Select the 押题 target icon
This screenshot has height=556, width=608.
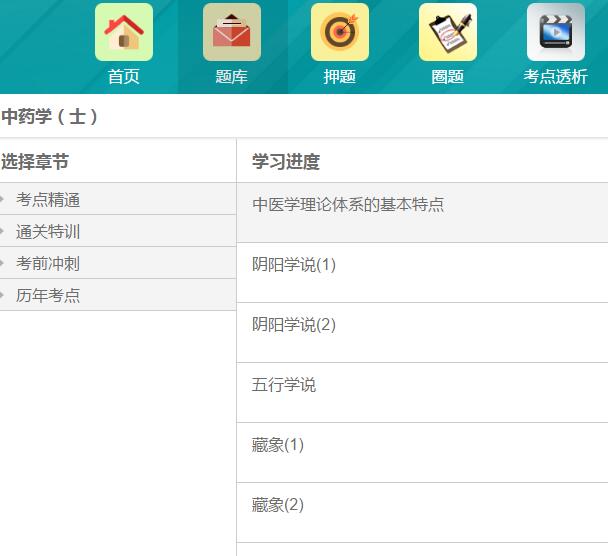(340, 32)
